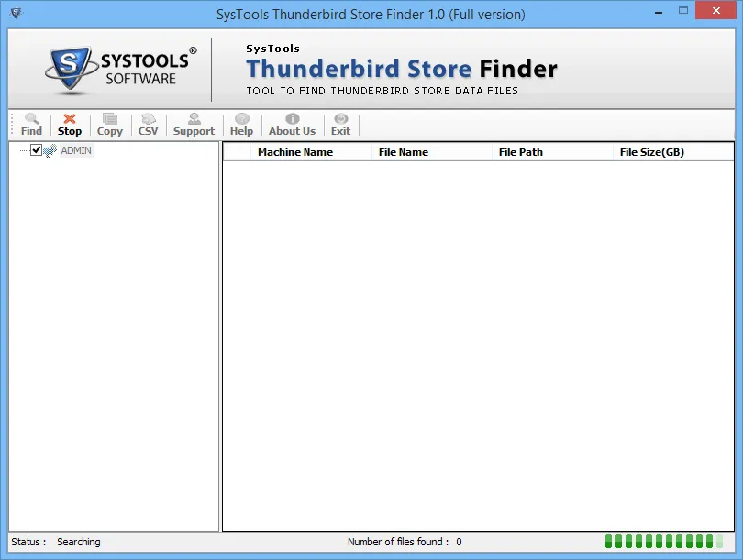
Task: Click the ADMIN network computer icon
Action: tap(50, 150)
